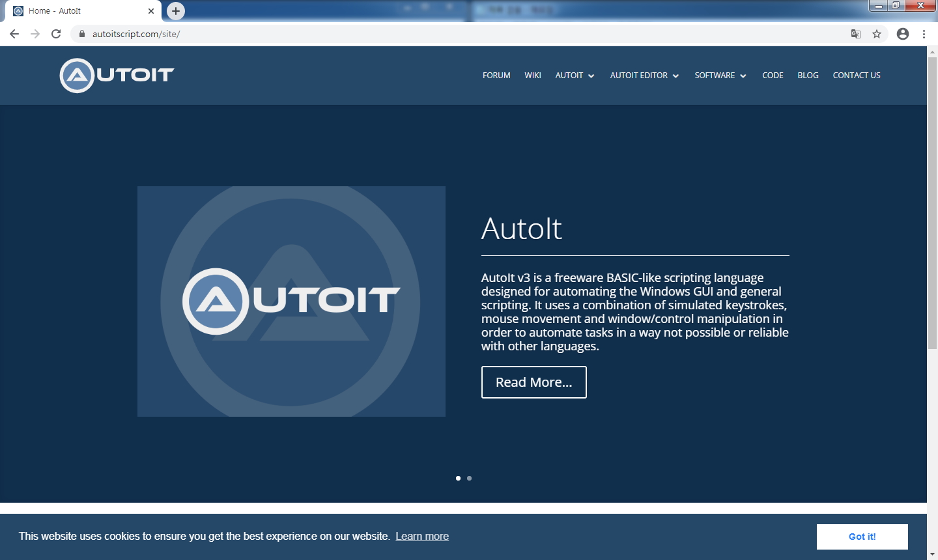Click the Read More... button
Viewport: 938px width, 560px height.
[x=534, y=382]
